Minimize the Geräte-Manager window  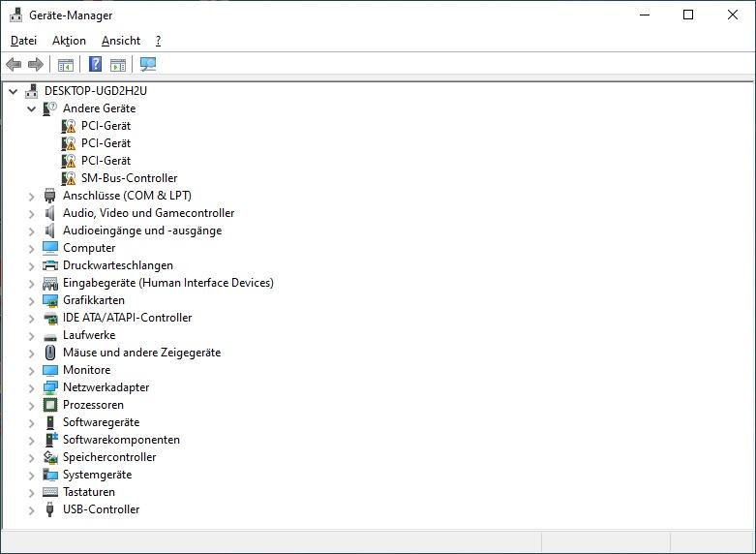pyautogui.click(x=645, y=15)
